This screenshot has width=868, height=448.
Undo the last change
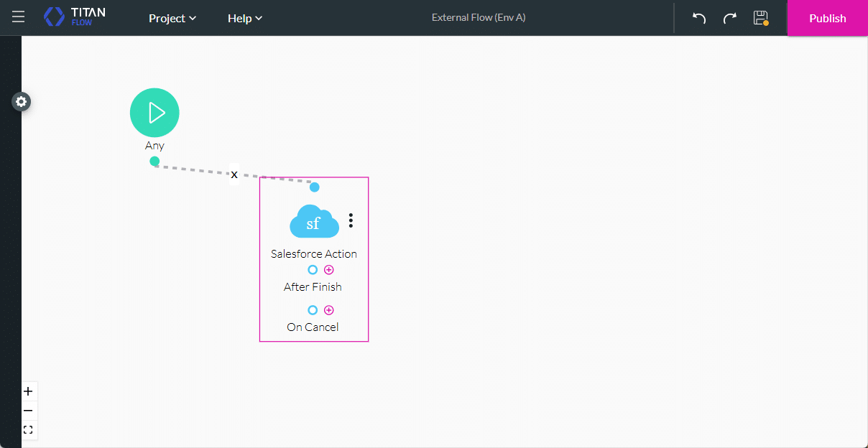click(698, 18)
